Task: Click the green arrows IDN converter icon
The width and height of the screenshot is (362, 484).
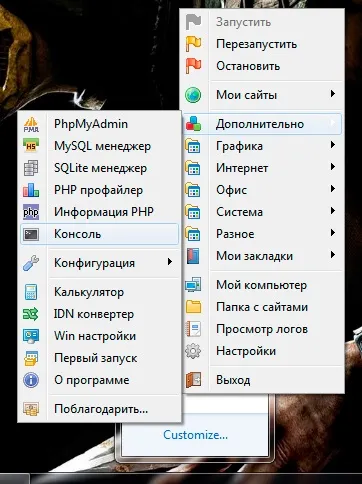Action: click(x=31, y=314)
